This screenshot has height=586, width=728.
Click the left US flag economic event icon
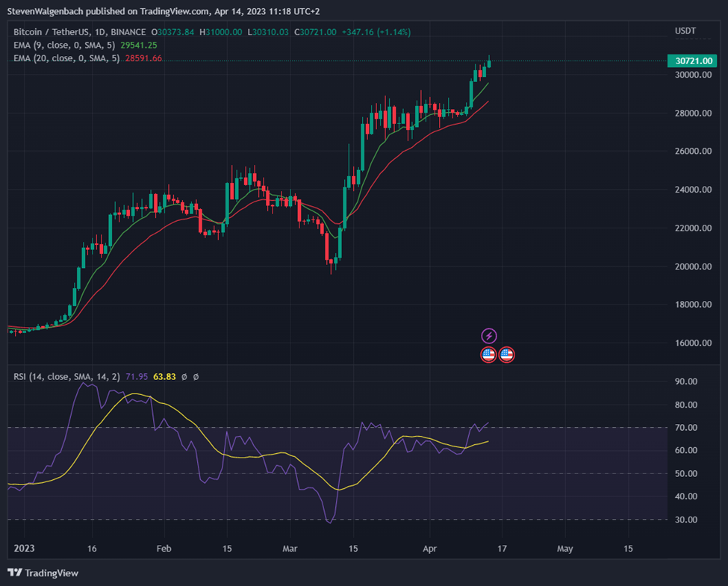[x=489, y=354]
